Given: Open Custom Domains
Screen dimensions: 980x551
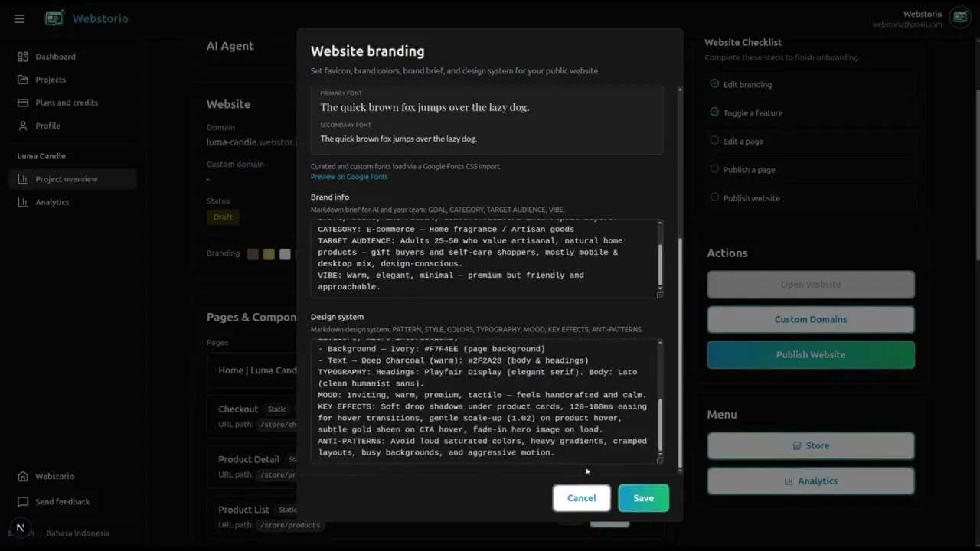Looking at the screenshot, I should point(811,320).
